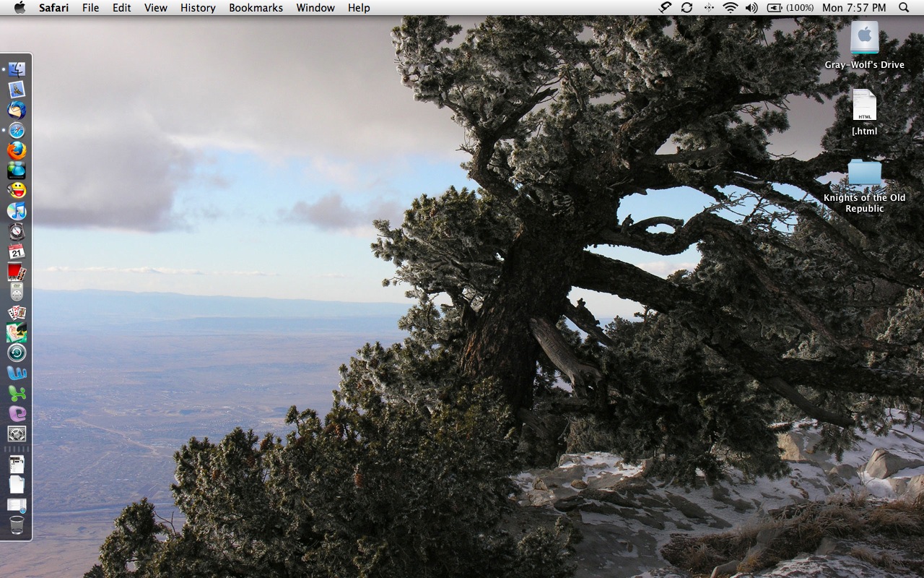Launch the green card game with spade icon
The width and height of the screenshot is (924, 578).
tap(17, 332)
